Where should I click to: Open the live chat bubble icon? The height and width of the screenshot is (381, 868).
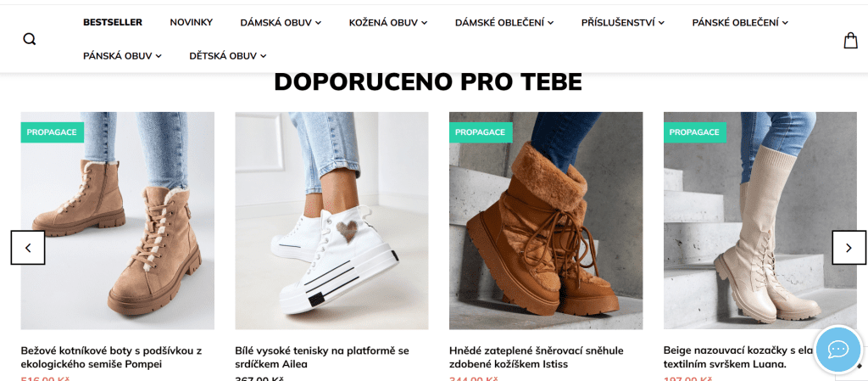coord(838,350)
